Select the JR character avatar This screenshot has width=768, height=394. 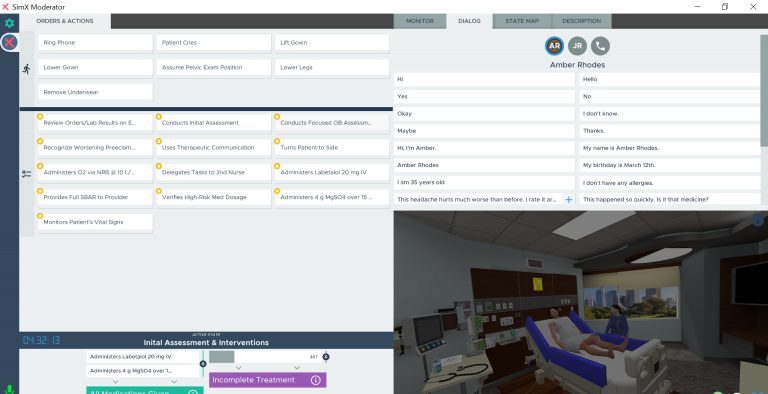(x=577, y=46)
